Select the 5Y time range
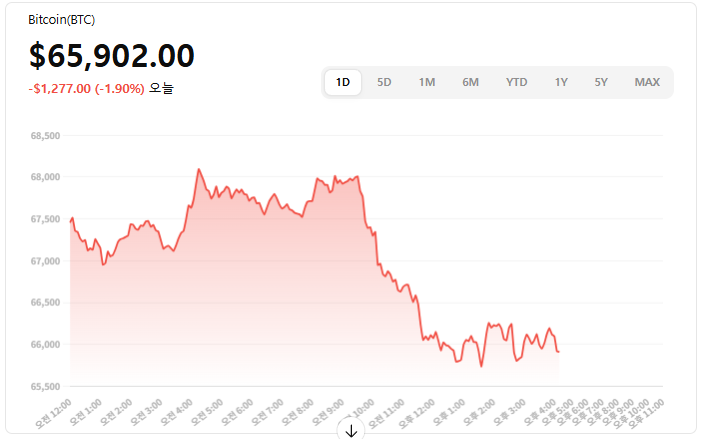Screen dimensions: 707x439 point(601,82)
